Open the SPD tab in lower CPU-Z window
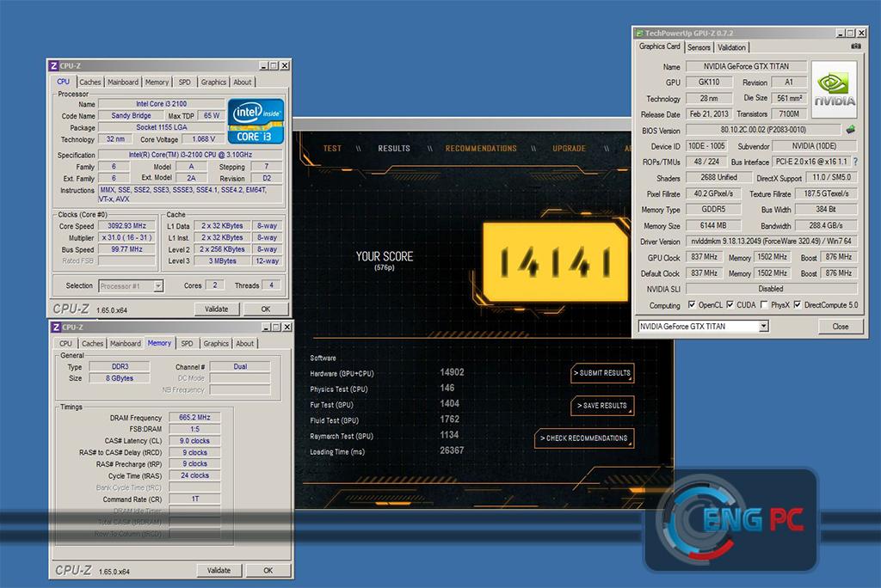Viewport: 881px width, 588px height. 187,344
